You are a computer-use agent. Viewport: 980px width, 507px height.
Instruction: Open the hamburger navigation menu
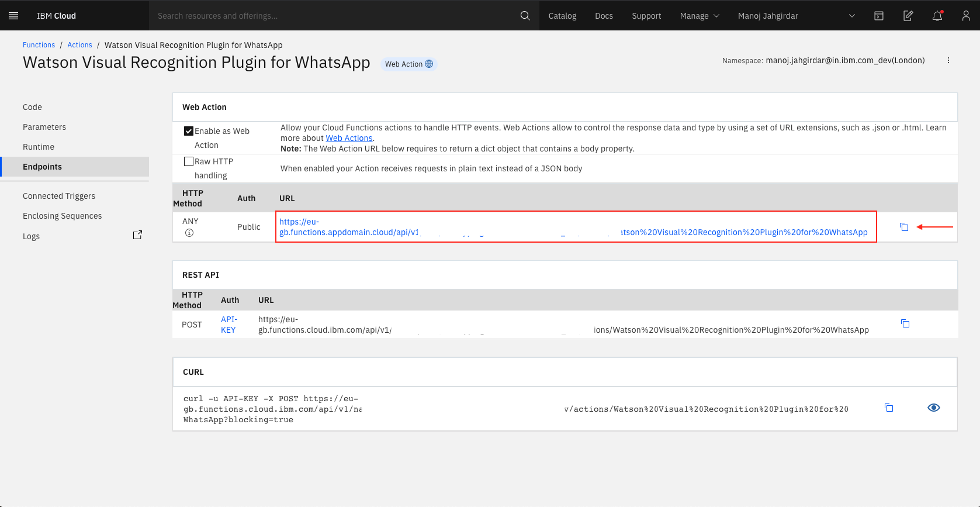13,16
